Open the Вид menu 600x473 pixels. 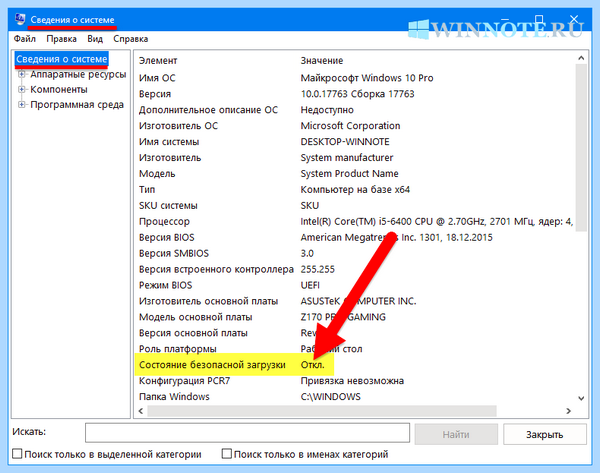[x=95, y=39]
